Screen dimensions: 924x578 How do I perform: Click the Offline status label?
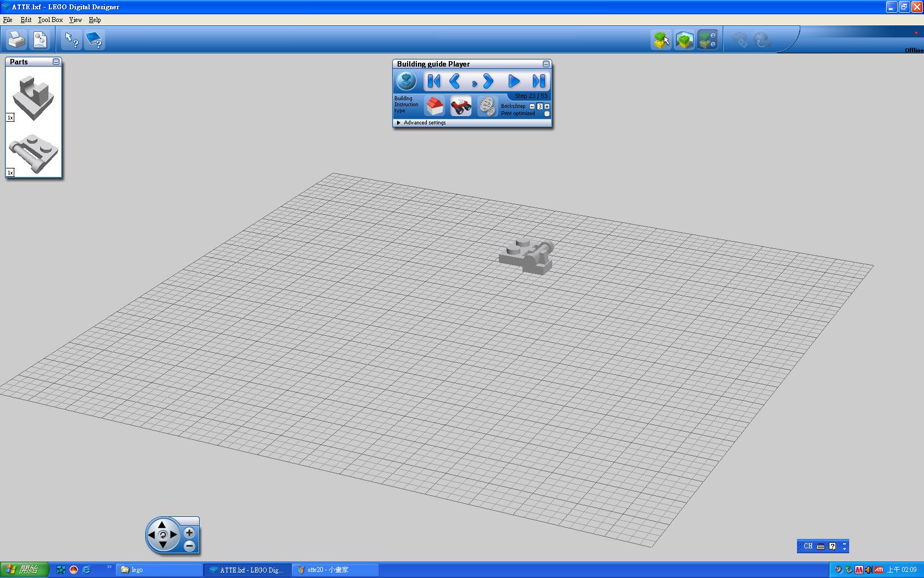coord(914,50)
